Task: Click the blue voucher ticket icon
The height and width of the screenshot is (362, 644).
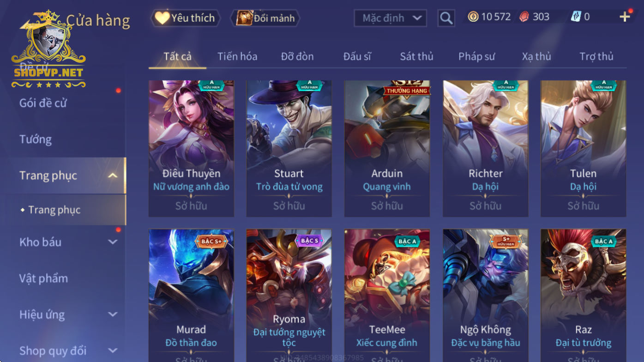Action: [576, 17]
